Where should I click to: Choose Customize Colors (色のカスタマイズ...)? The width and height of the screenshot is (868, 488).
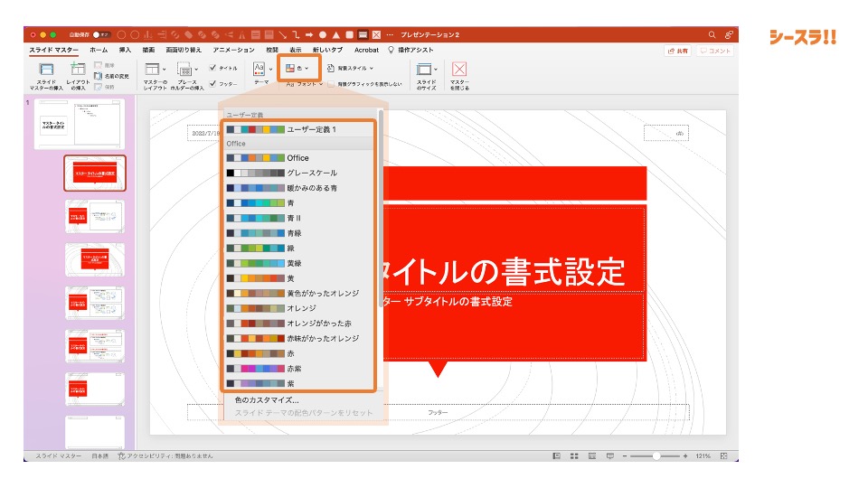point(267,399)
